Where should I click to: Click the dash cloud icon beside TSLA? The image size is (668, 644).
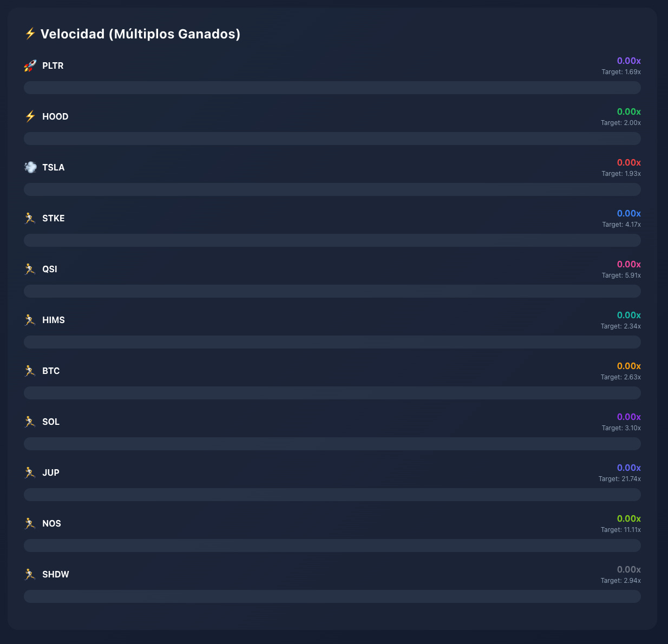point(30,168)
